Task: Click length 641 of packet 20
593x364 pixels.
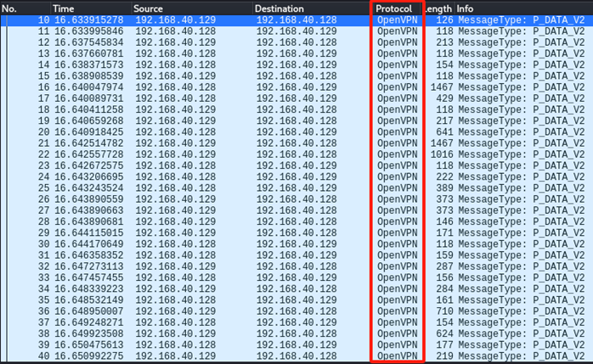Action: pyautogui.click(x=444, y=132)
